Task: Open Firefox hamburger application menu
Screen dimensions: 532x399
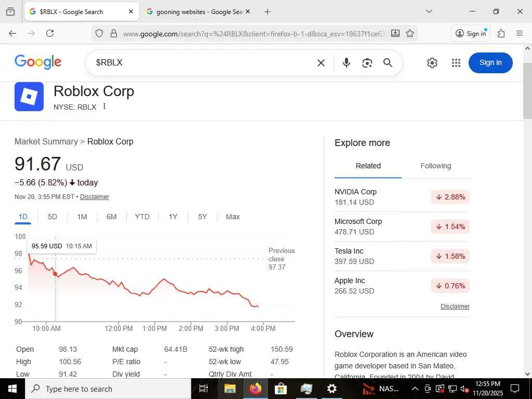Action: click(x=520, y=33)
